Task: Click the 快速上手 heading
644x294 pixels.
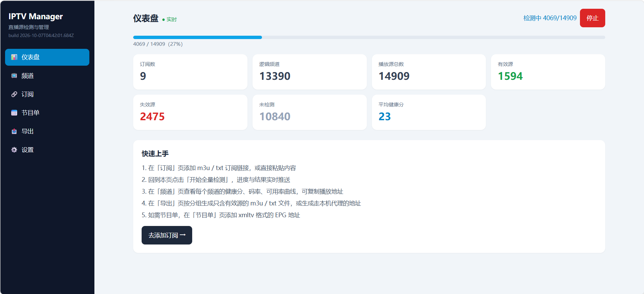Action: click(155, 154)
